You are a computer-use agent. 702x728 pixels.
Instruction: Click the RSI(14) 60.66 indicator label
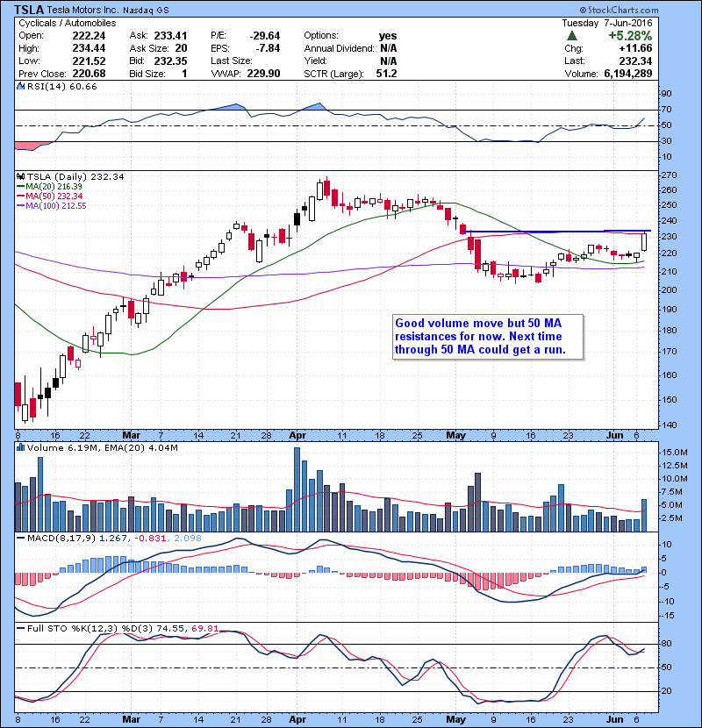pyautogui.click(x=61, y=86)
